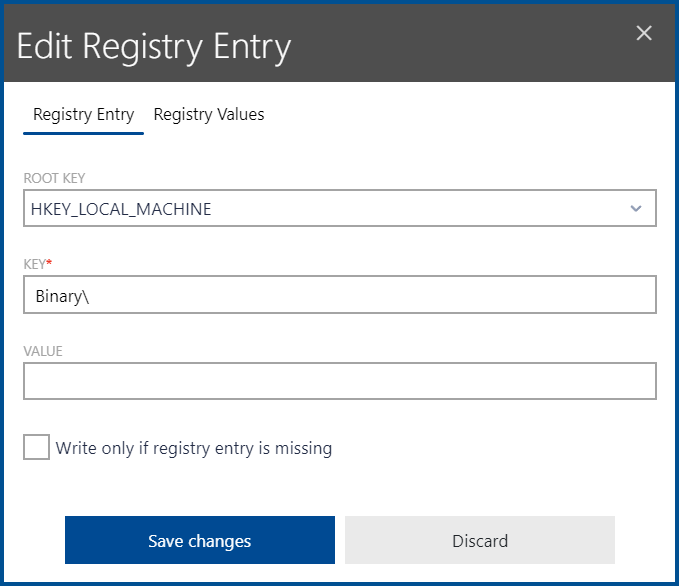679x586 pixels.
Task: Click the ROOT KEY field label
Action: coord(54,178)
